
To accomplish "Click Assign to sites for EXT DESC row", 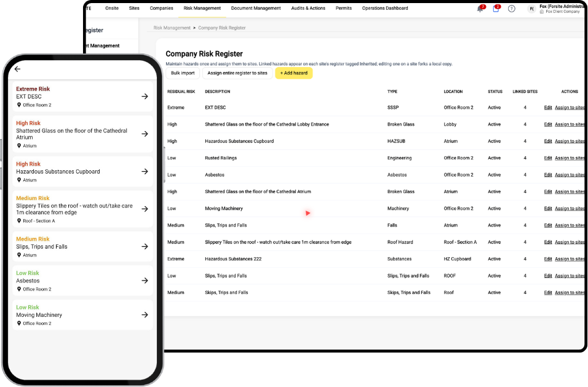I will click(x=570, y=108).
